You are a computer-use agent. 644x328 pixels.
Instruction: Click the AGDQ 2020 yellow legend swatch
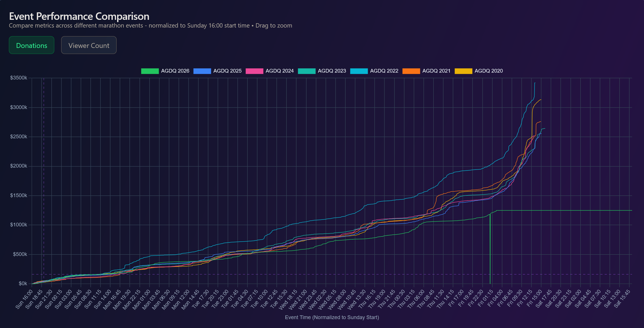(463, 71)
